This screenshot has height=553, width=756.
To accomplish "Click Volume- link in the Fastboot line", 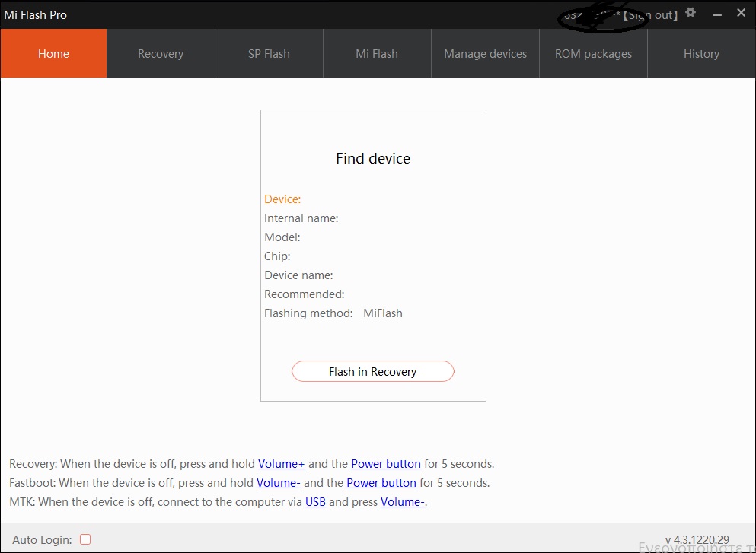I will 279,483.
